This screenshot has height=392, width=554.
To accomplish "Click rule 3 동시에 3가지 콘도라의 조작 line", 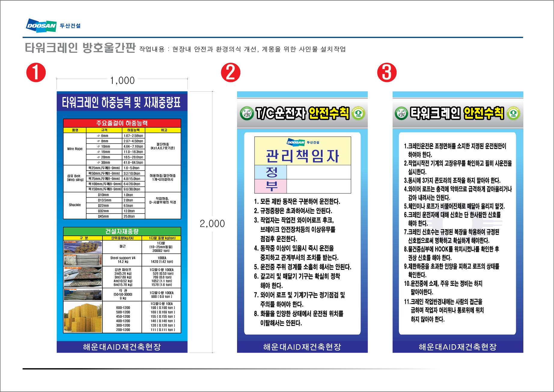I will coord(452,181).
